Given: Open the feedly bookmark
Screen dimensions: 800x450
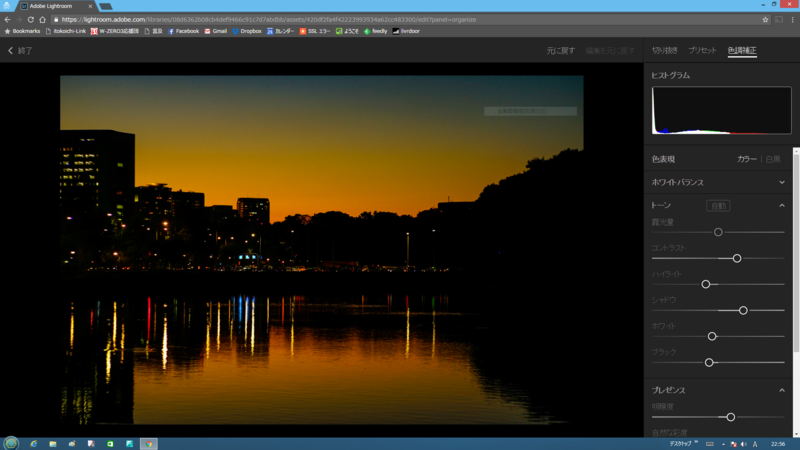Looking at the screenshot, I should 376,31.
